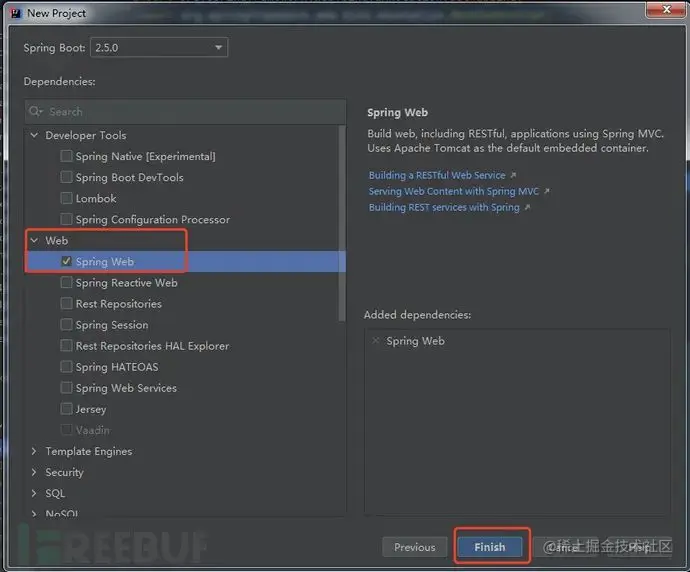Focus the dependencies Search field

pyautogui.click(x=185, y=111)
